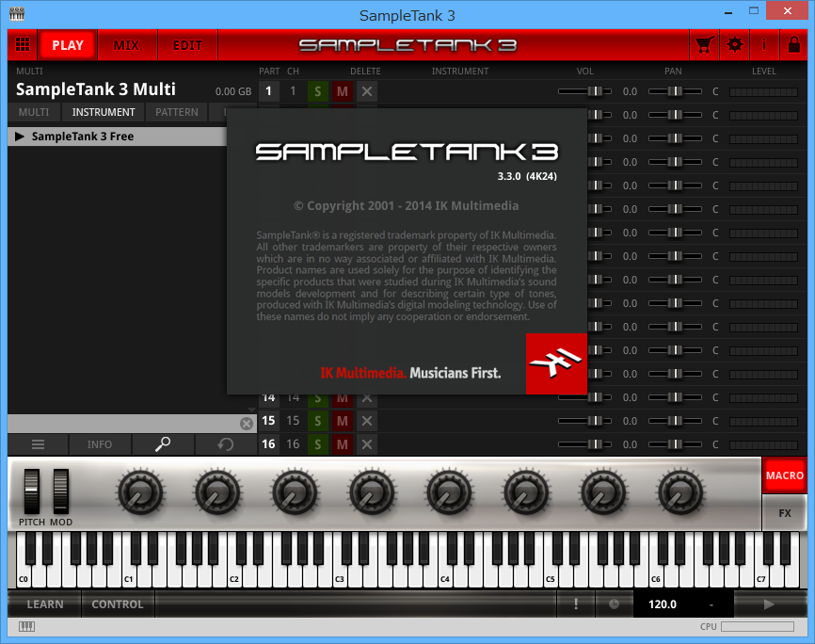This screenshot has width=815, height=644.
Task: Click the browser list menu icon
Action: [x=38, y=444]
